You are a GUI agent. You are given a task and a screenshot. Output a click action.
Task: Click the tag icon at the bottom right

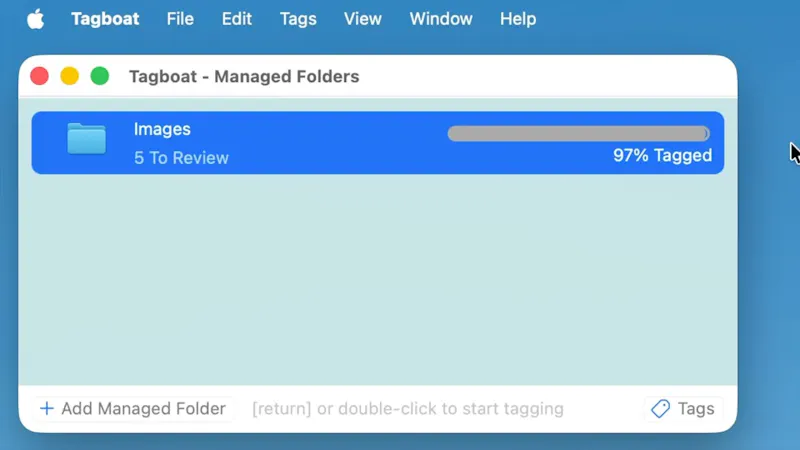tap(660, 408)
